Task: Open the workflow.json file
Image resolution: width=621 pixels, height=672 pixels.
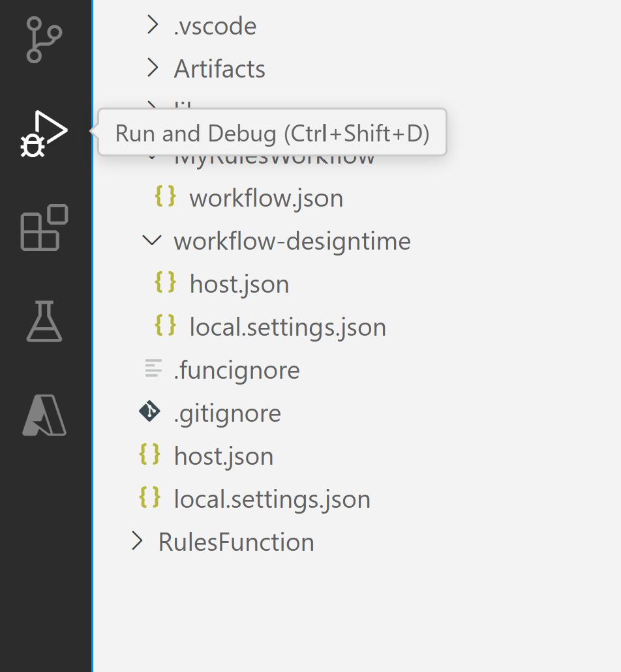Action: tap(265, 197)
